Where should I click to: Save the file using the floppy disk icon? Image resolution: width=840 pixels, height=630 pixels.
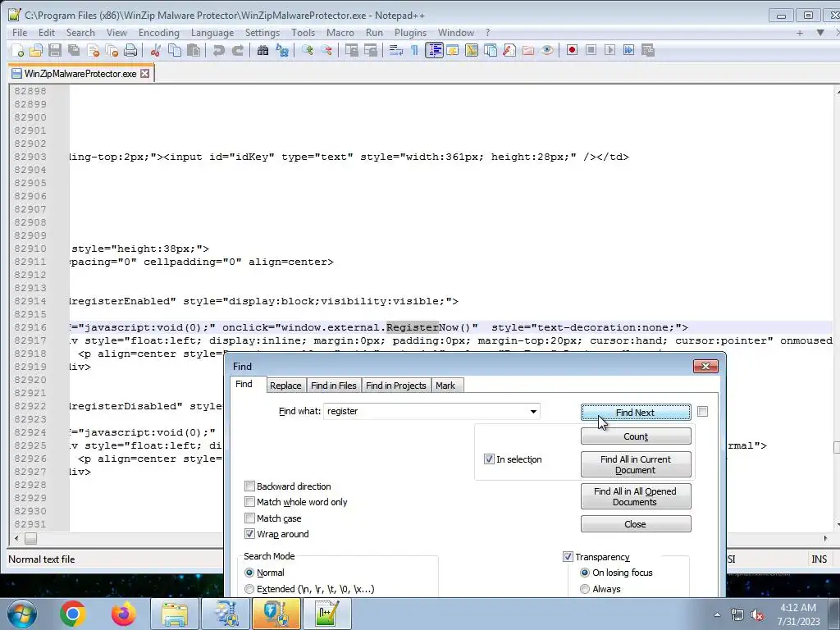[x=55, y=50]
